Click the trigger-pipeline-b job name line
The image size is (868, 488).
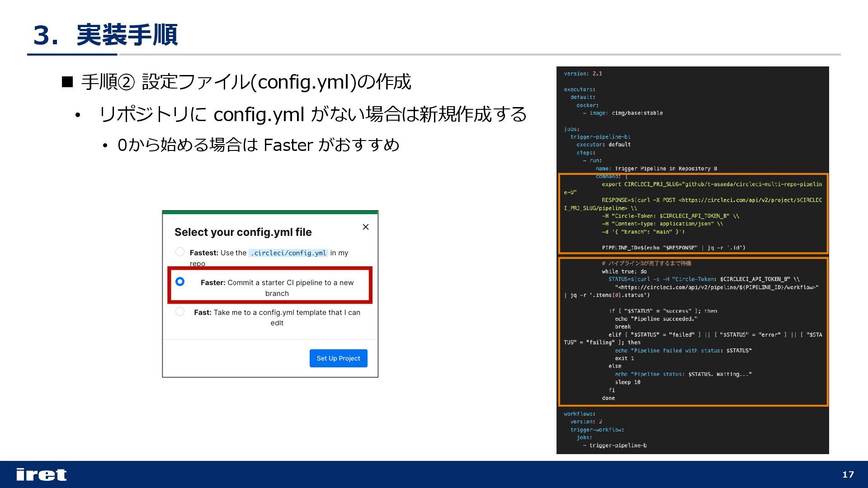600,137
